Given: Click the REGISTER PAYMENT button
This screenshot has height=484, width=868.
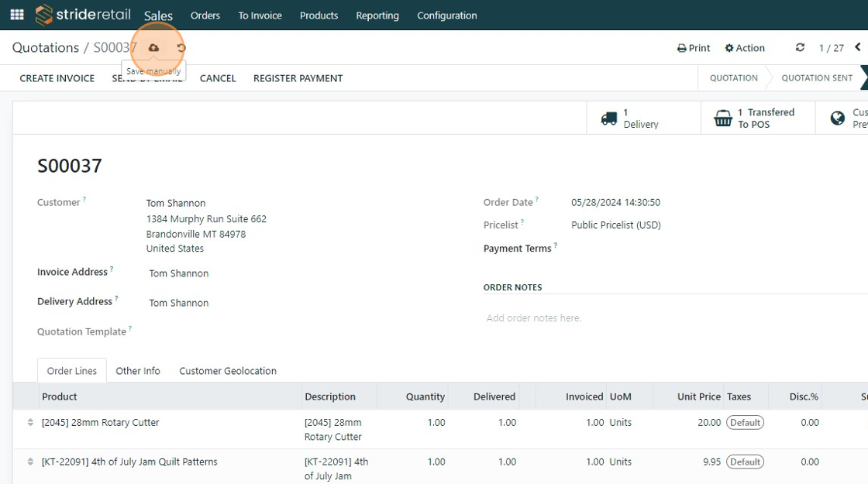Looking at the screenshot, I should (298, 78).
